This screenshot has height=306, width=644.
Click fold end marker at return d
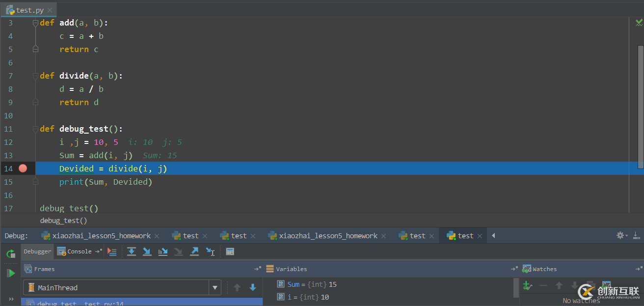tap(35, 102)
